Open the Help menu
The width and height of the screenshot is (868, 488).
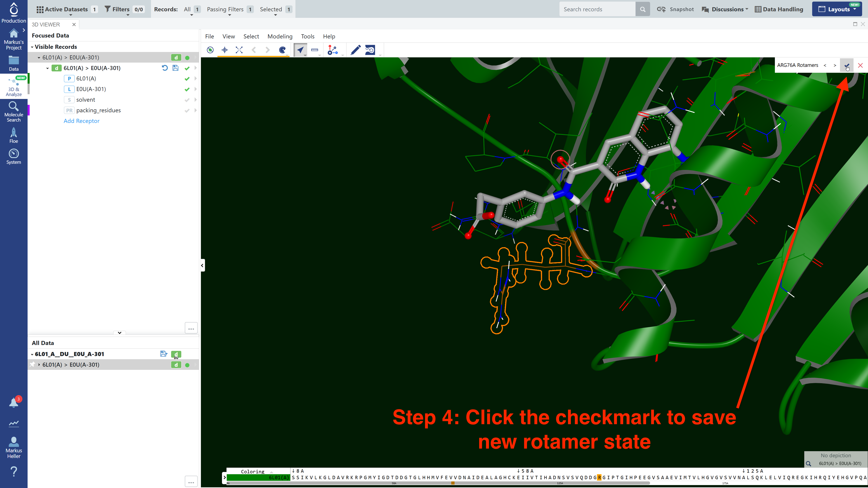329,36
